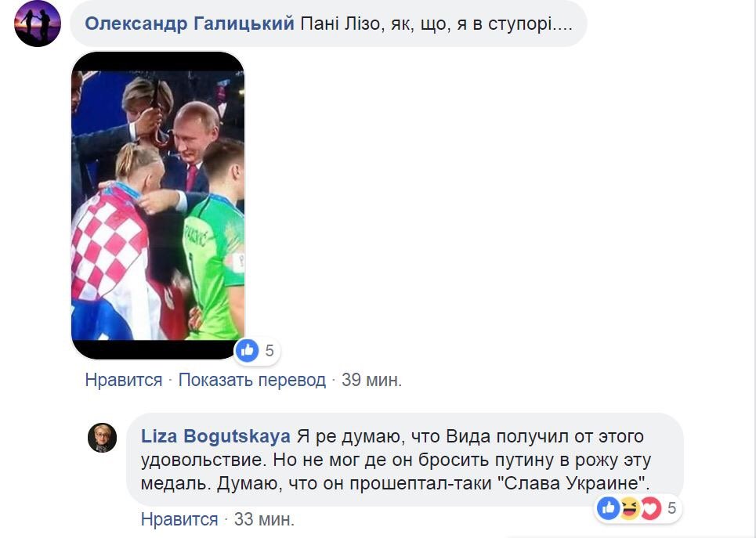
Task: Open the 39 мин. timestamp link
Action: click(371, 380)
